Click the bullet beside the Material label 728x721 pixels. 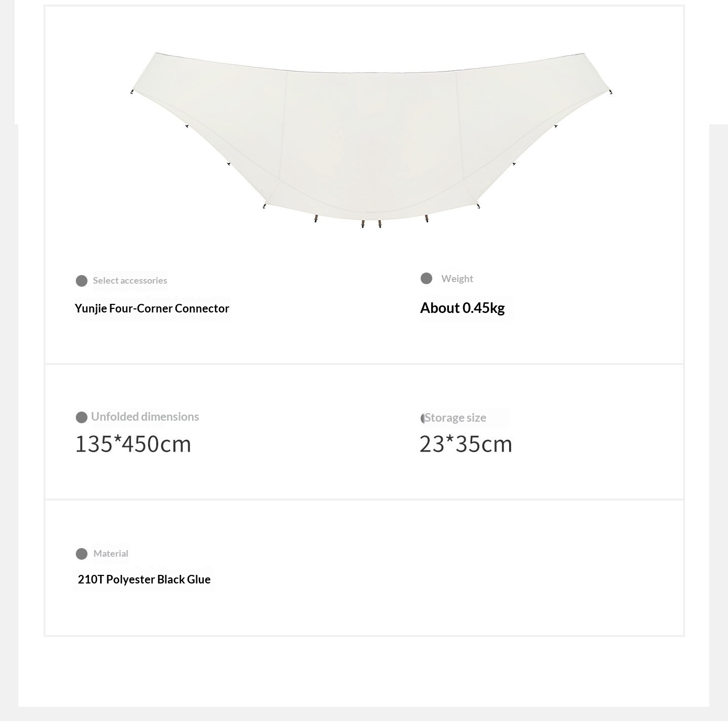[81, 554]
